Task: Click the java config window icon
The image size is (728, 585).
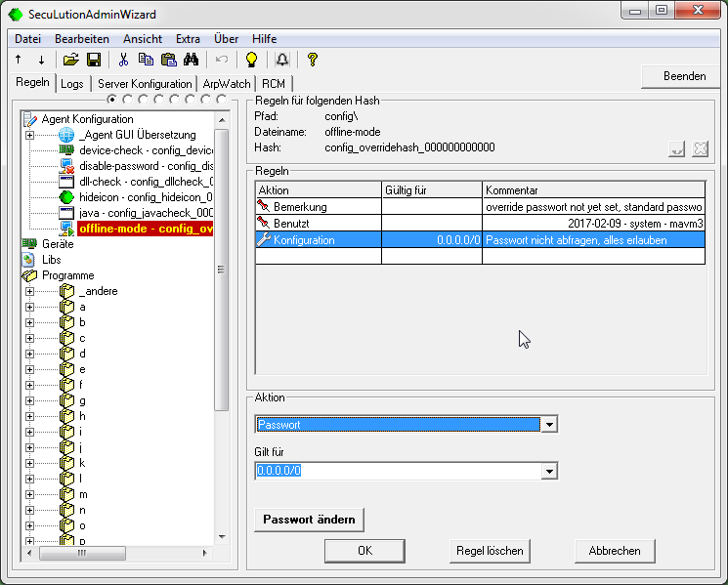Action: [x=66, y=213]
